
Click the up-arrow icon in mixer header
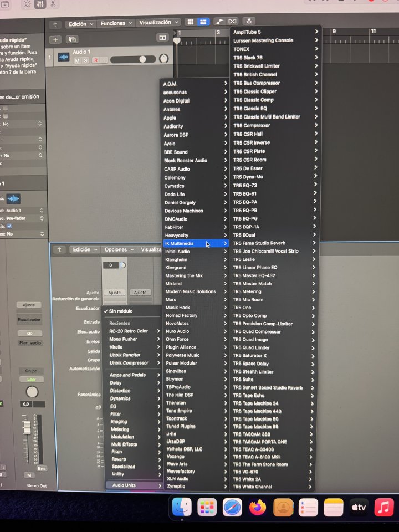coord(59,250)
